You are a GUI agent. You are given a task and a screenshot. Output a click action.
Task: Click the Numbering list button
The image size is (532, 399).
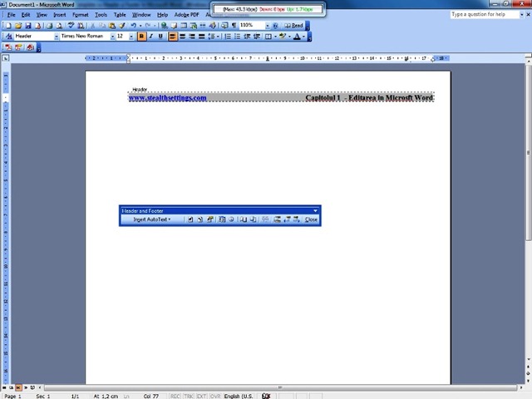(x=228, y=37)
